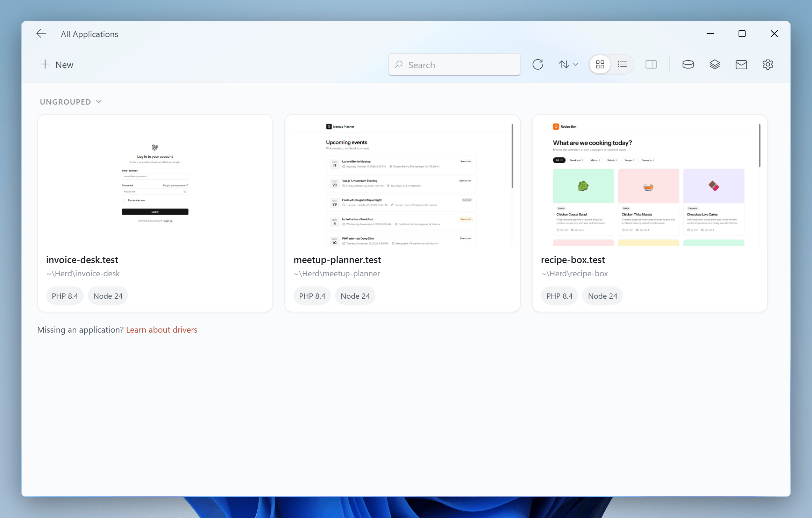Refresh the applications list

click(537, 64)
